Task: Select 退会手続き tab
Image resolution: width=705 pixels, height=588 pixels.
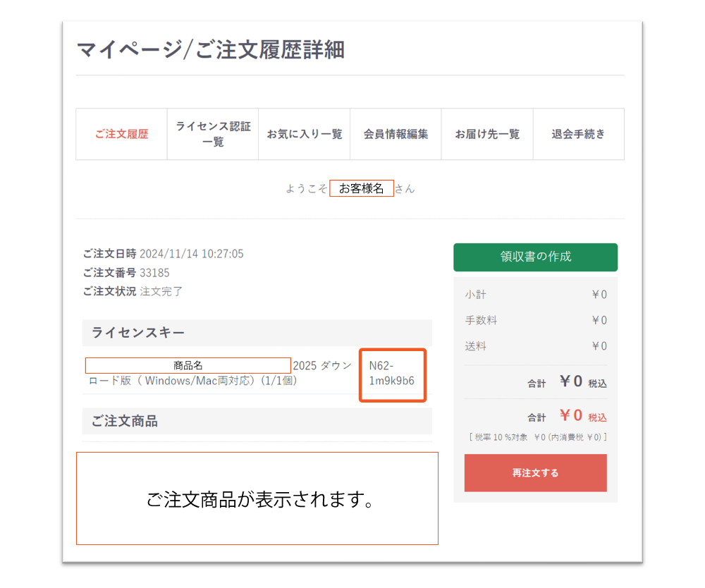Action: click(x=579, y=134)
